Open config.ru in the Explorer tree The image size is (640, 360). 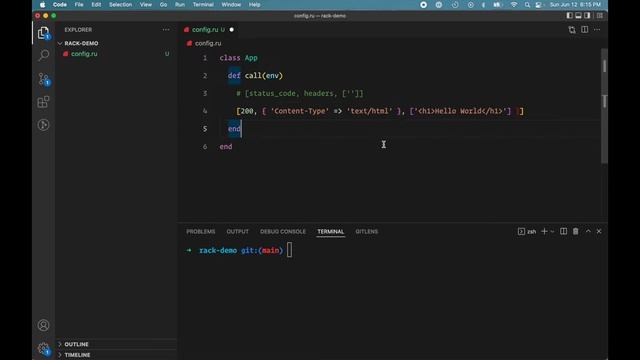[x=84, y=54]
